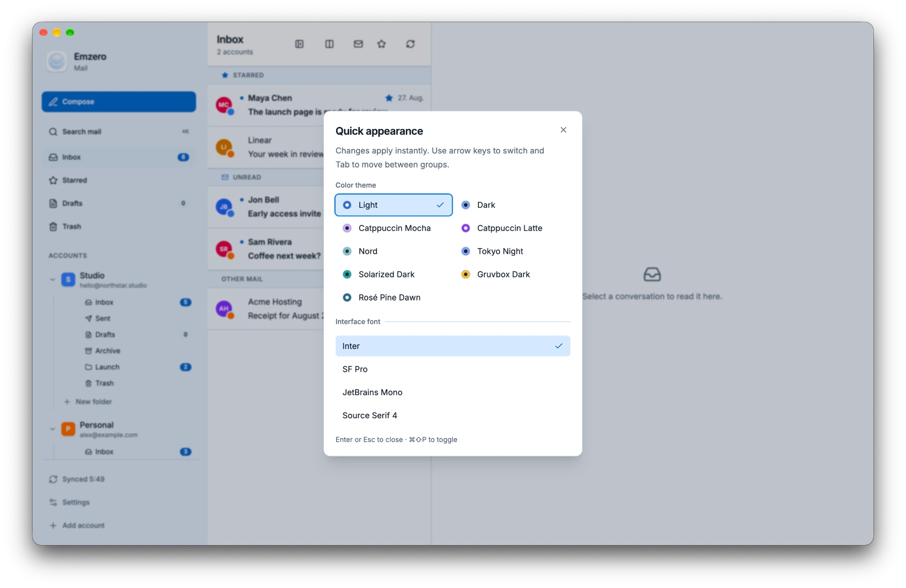The width and height of the screenshot is (906, 588).
Task: Open Studio account Inbox folder
Action: (137, 302)
